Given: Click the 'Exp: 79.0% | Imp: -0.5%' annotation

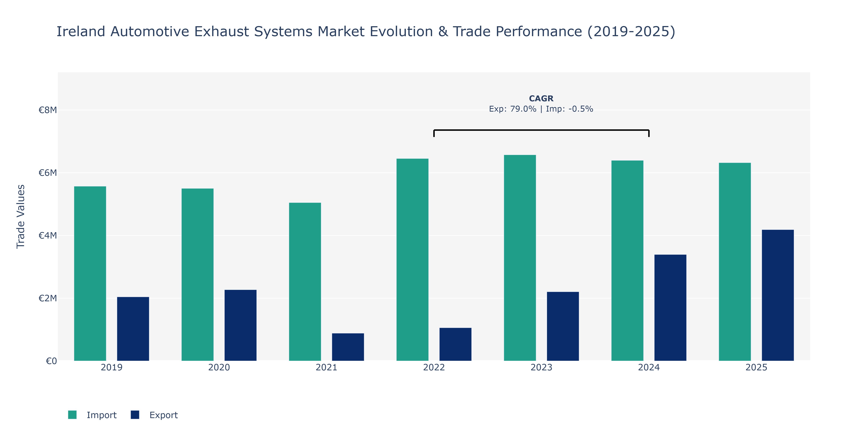Looking at the screenshot, I should point(541,109).
